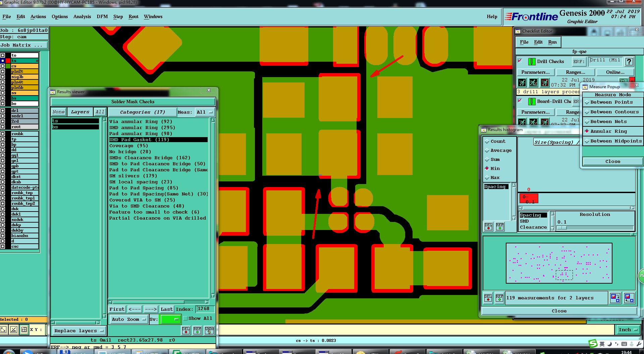
Task: Click the red-bordered run icon for Drill Checks
Action: click(x=545, y=82)
